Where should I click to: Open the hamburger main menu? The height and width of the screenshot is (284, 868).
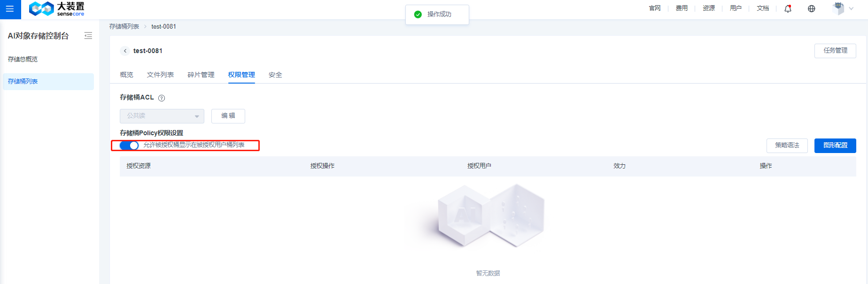coord(10,9)
